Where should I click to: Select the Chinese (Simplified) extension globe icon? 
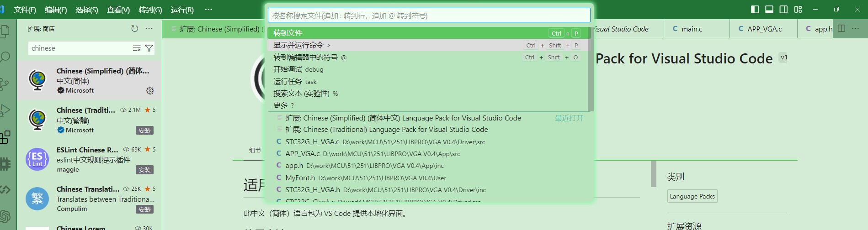[37, 80]
